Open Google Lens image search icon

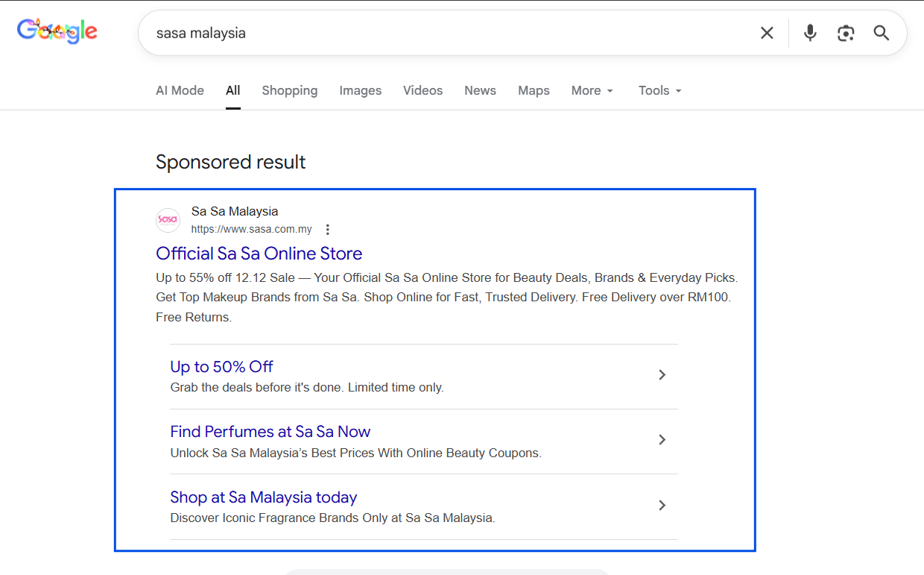(846, 33)
